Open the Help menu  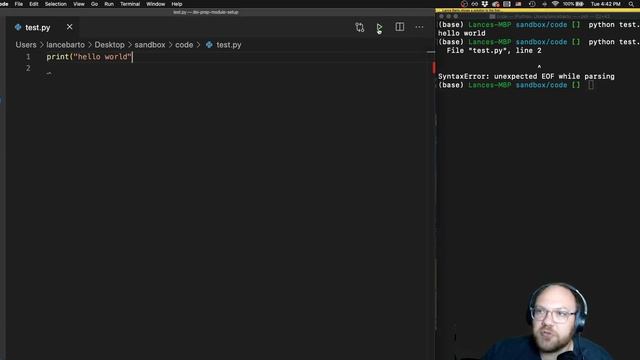(177, 4)
